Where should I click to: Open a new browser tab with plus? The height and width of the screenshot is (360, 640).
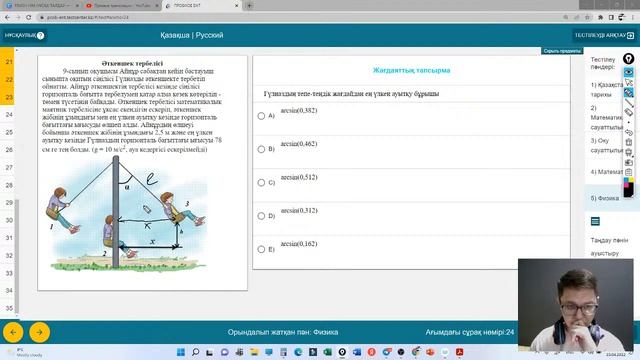249,6
